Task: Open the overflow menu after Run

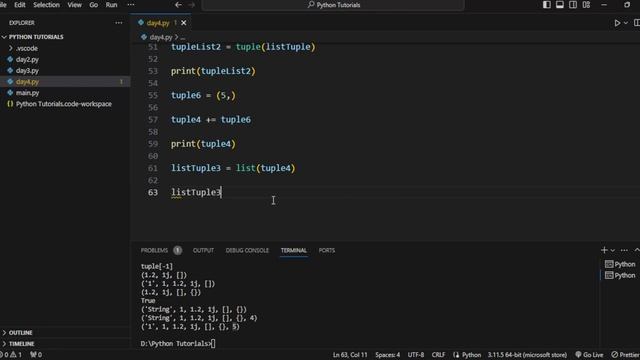Action: pyautogui.click(x=131, y=5)
